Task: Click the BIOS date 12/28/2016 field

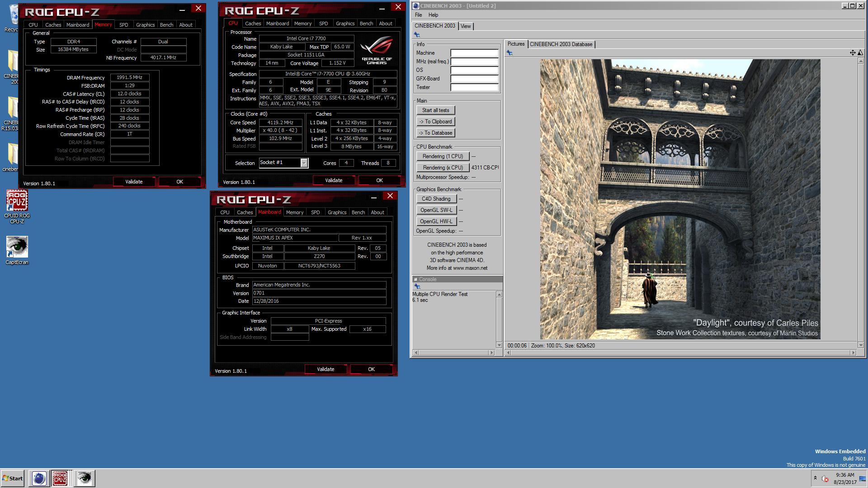Action: pyautogui.click(x=319, y=301)
